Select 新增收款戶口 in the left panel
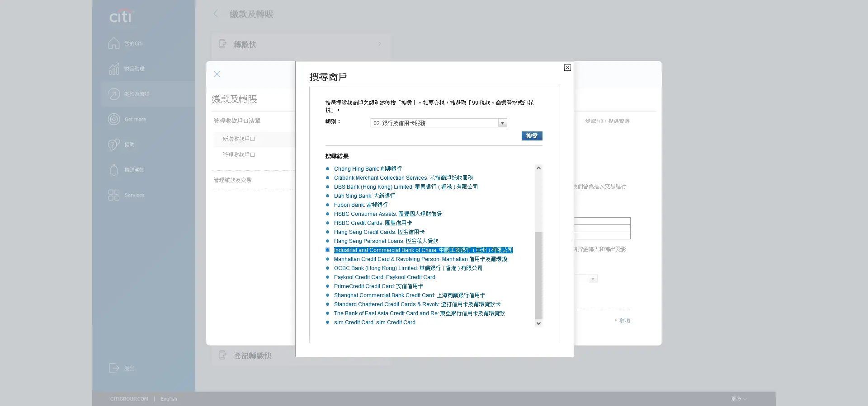The width and height of the screenshot is (868, 406). coord(239,139)
